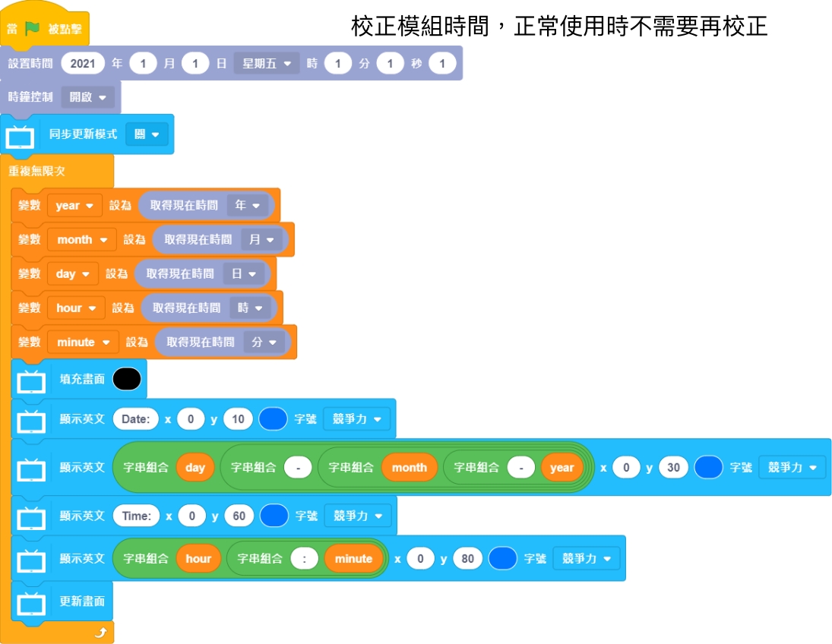Click display icon on Date: text block
This screenshot has height=644, width=832.
[x=31, y=421]
